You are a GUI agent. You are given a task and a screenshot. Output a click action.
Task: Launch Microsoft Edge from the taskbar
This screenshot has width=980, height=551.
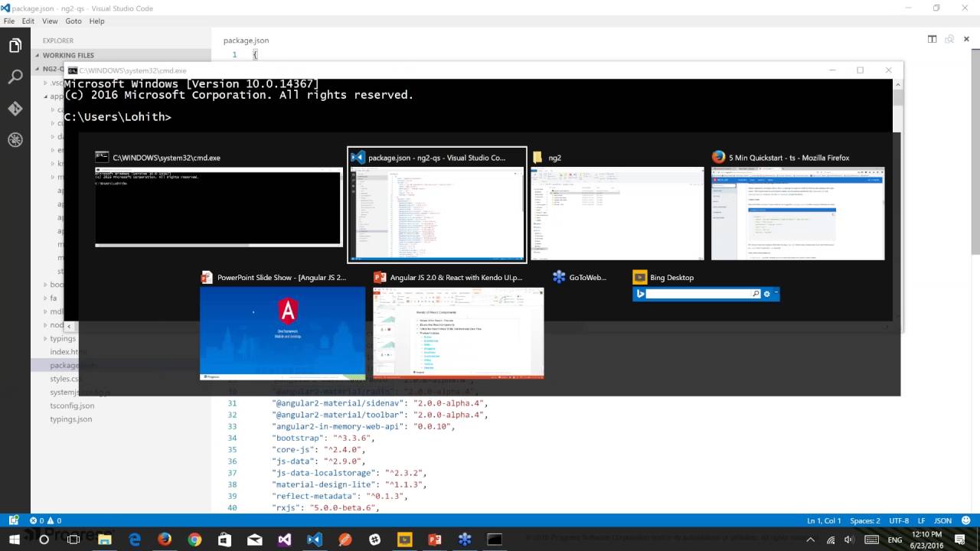(135, 540)
